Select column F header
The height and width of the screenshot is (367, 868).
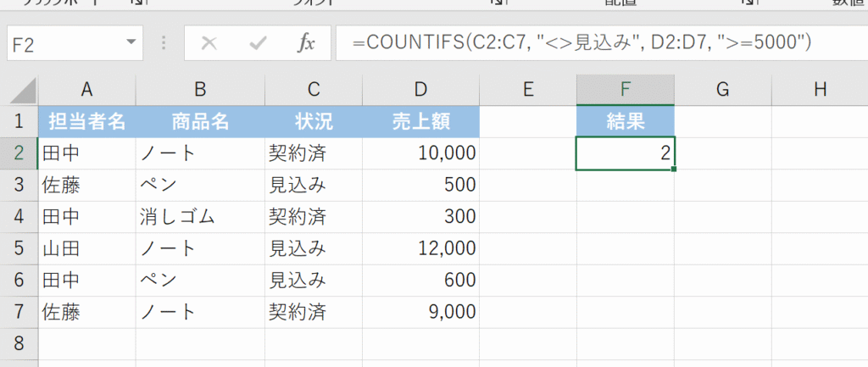(625, 90)
